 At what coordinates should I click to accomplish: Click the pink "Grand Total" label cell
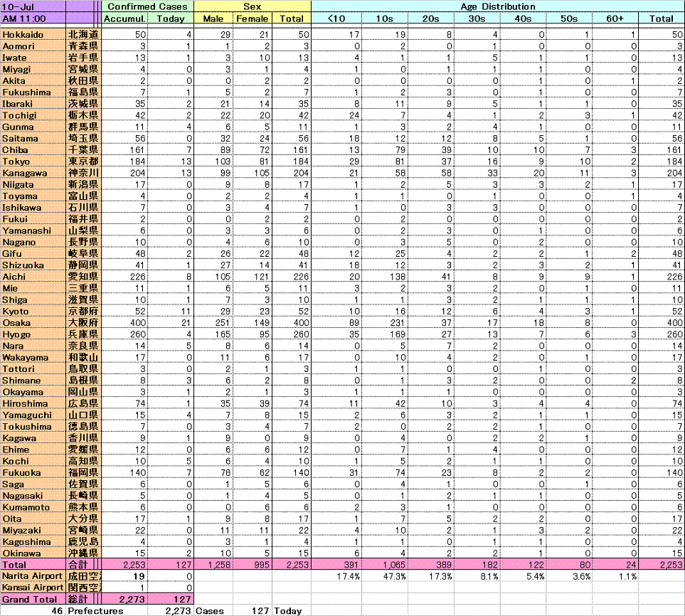33,599
